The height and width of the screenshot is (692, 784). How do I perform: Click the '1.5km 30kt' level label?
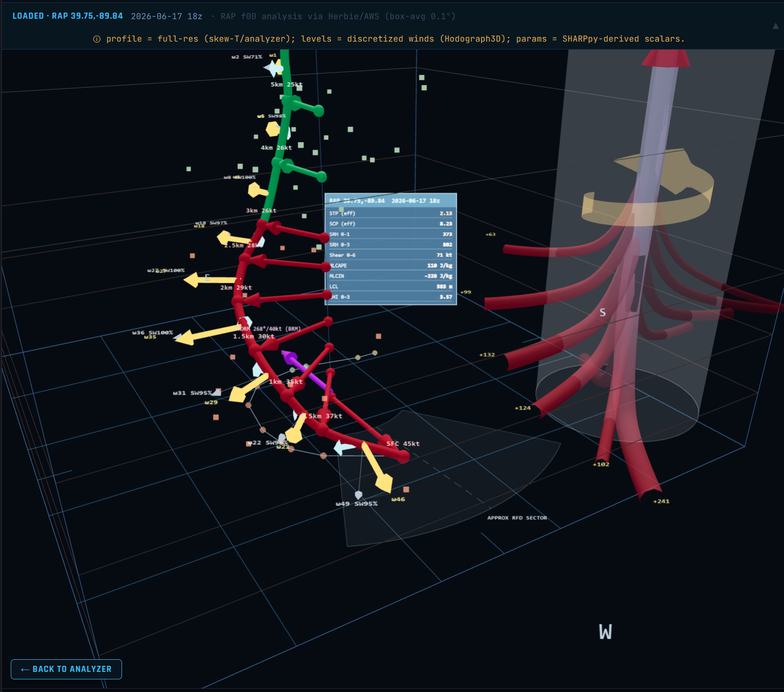point(253,336)
